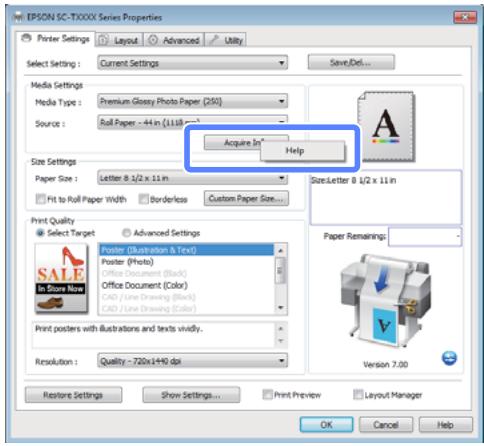The image size is (484, 446).
Task: Close the Properties dialog window
Action: point(465,17)
